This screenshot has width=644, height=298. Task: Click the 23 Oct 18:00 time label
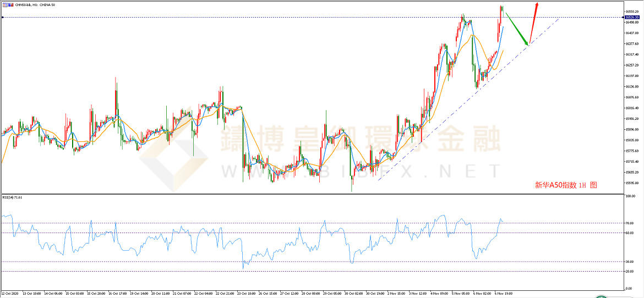[x=246, y=294]
